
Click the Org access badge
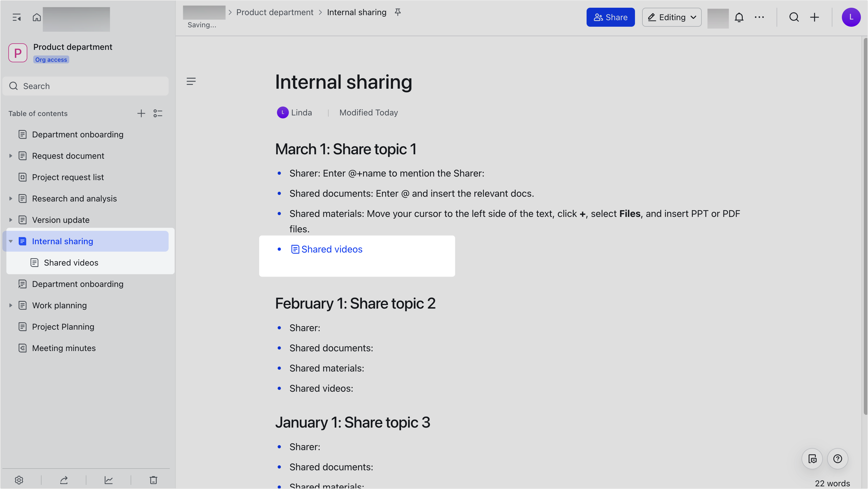coord(51,60)
